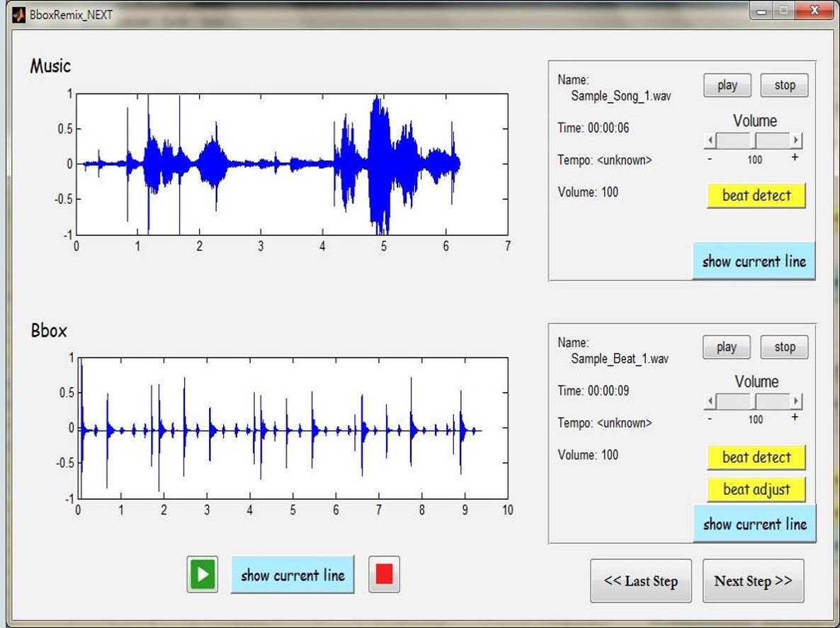Click the beat adjust button

click(756, 490)
